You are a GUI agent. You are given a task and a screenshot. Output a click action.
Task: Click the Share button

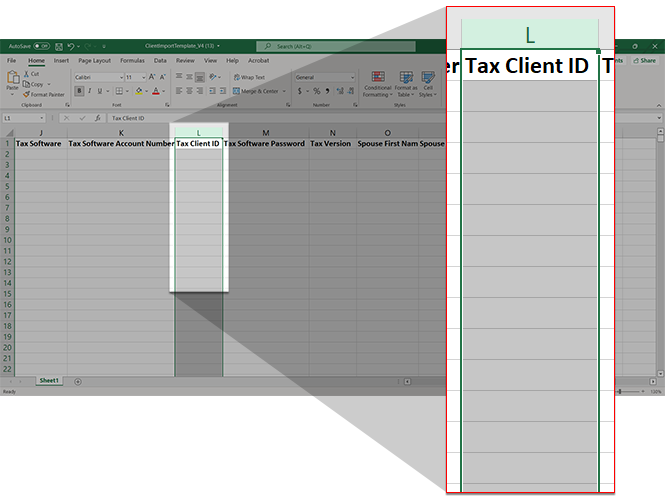[645, 61]
